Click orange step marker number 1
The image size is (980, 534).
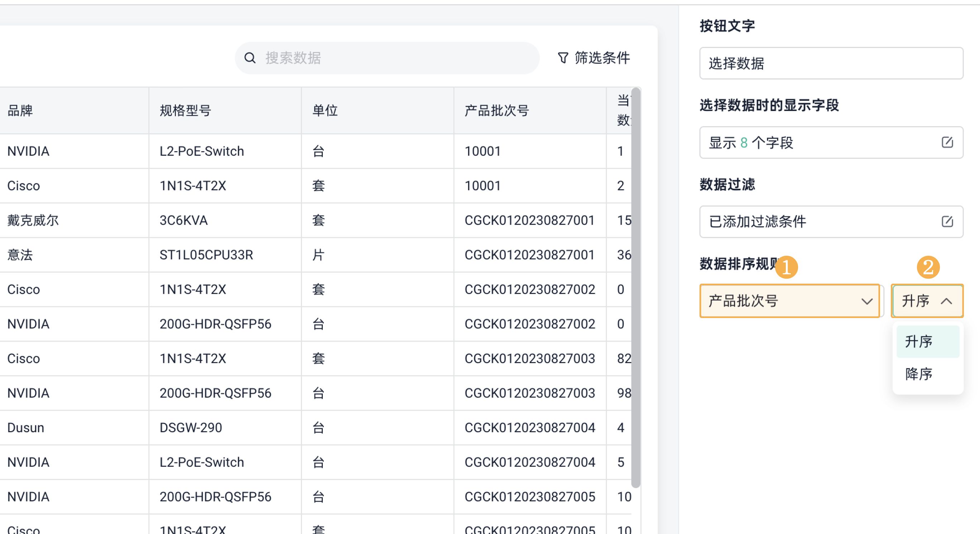[786, 267]
